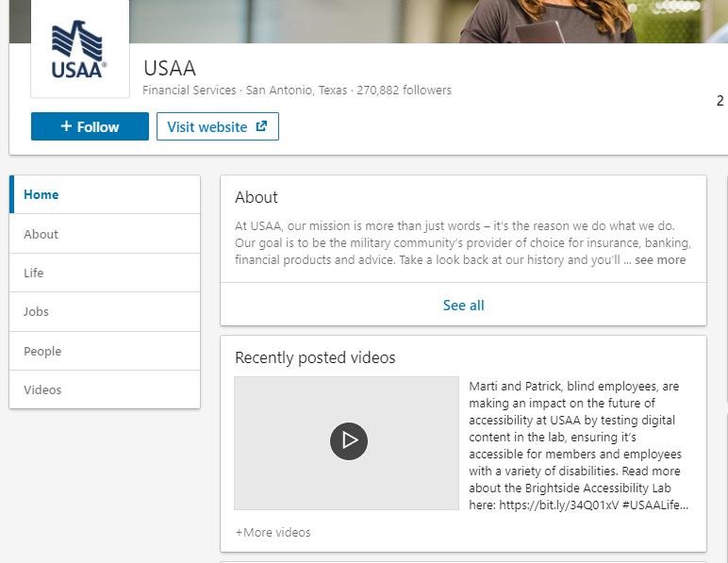The image size is (728, 563).
Task: Click the video description about Marti and Patrick
Action: tap(578, 445)
